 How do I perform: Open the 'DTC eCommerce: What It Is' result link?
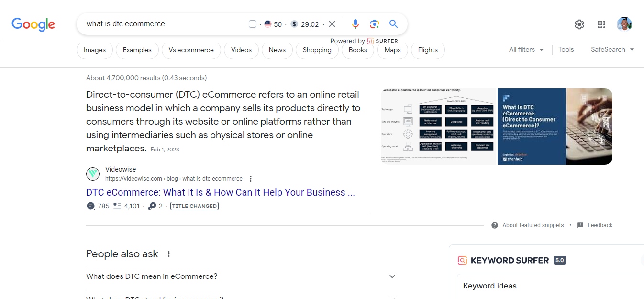(221, 192)
